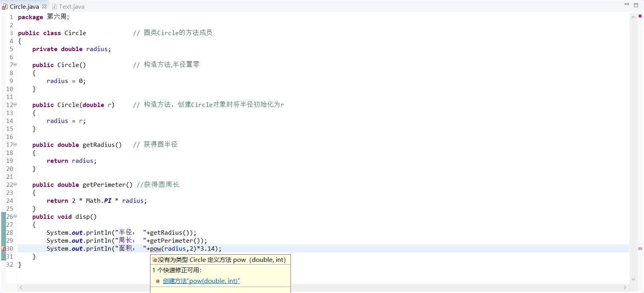Collapse the getPerimeter() method at line 22
Screen dimensions: 644x293
pyautogui.click(x=15, y=184)
